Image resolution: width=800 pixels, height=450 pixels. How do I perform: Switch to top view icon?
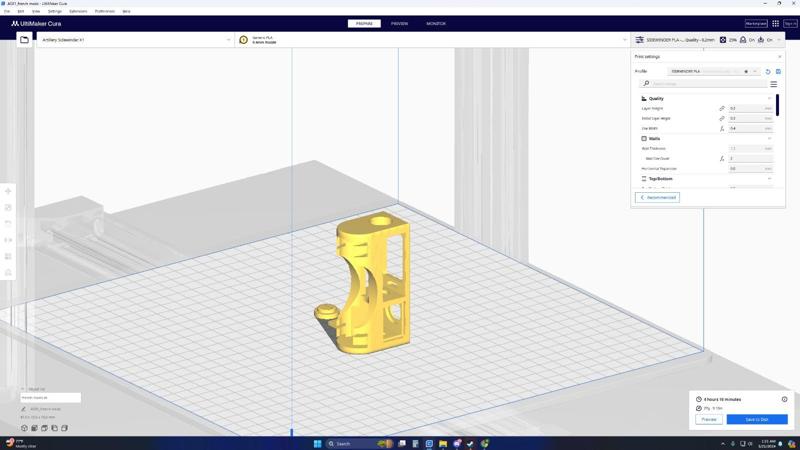click(x=44, y=428)
